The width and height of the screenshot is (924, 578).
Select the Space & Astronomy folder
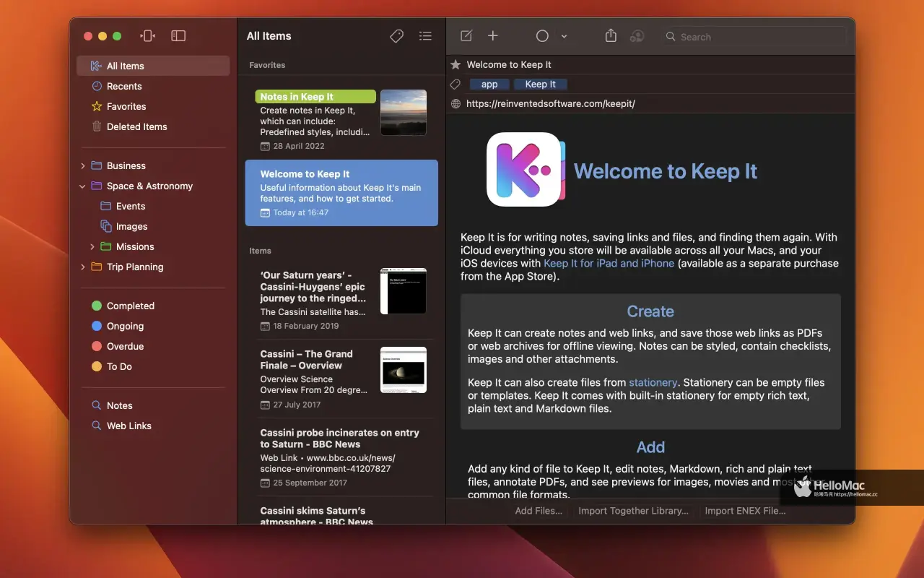(149, 186)
